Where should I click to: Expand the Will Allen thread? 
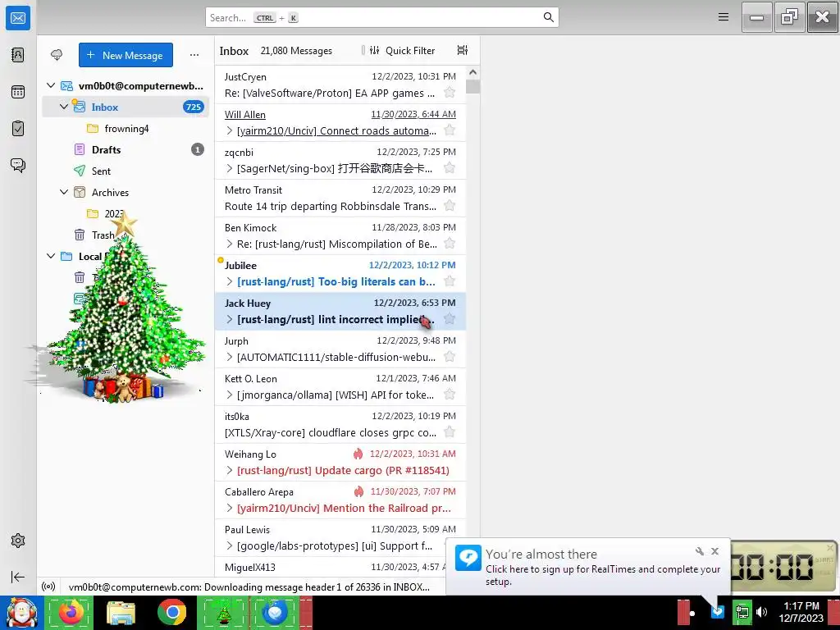(230, 130)
